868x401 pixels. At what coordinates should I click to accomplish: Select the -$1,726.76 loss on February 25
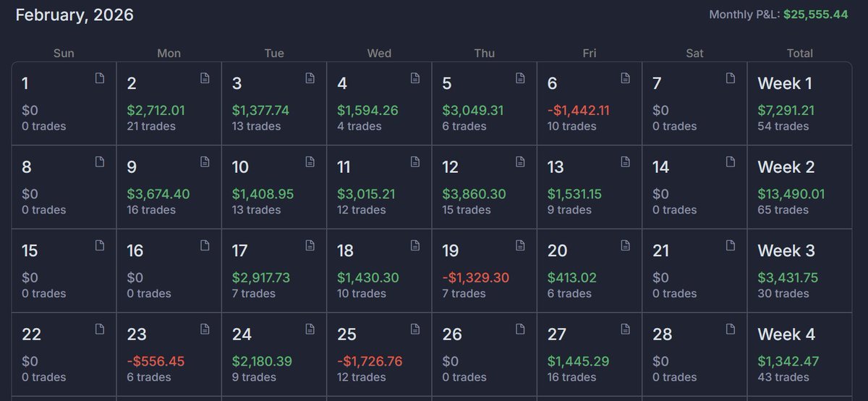tap(370, 361)
